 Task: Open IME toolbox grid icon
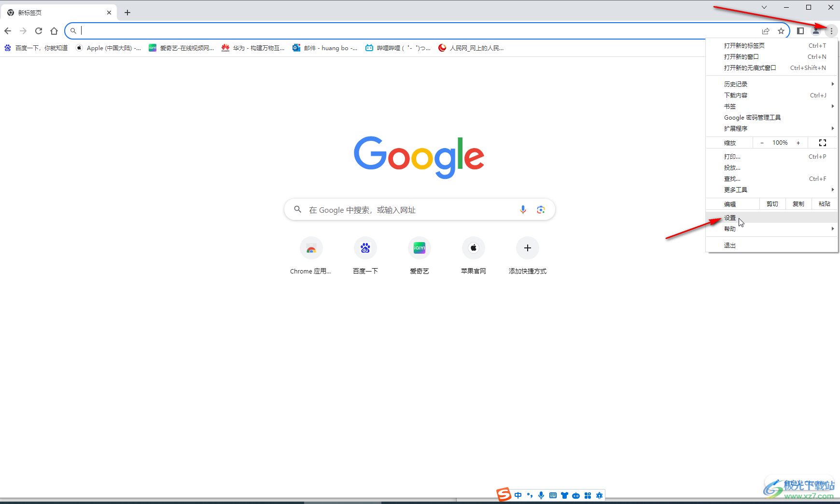[588, 495]
